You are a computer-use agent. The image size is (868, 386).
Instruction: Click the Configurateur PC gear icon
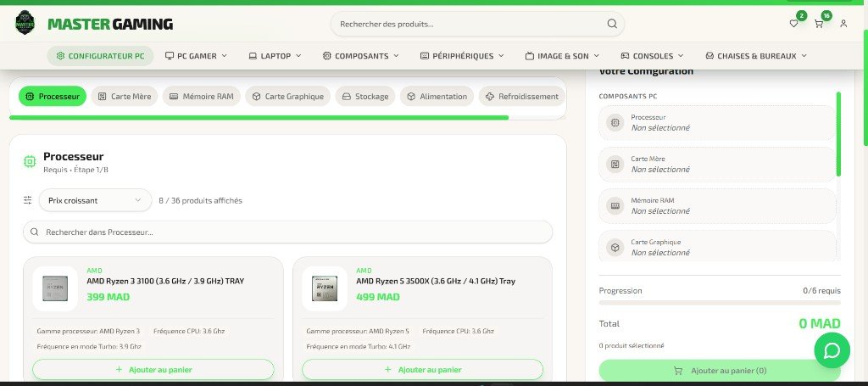pyautogui.click(x=60, y=56)
